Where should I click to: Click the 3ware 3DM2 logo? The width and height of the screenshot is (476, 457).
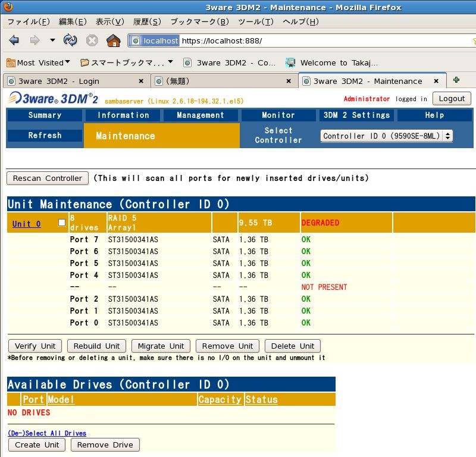click(53, 98)
